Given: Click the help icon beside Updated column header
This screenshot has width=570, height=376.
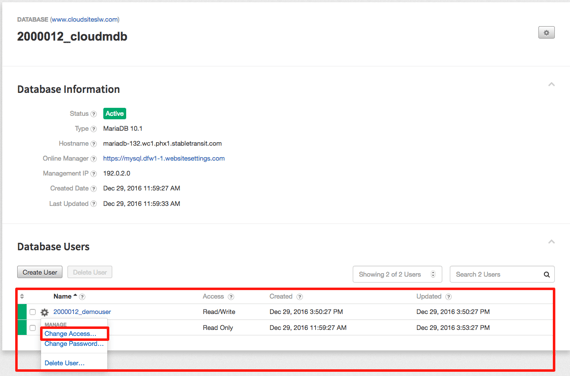Looking at the screenshot, I should pyautogui.click(x=449, y=297).
